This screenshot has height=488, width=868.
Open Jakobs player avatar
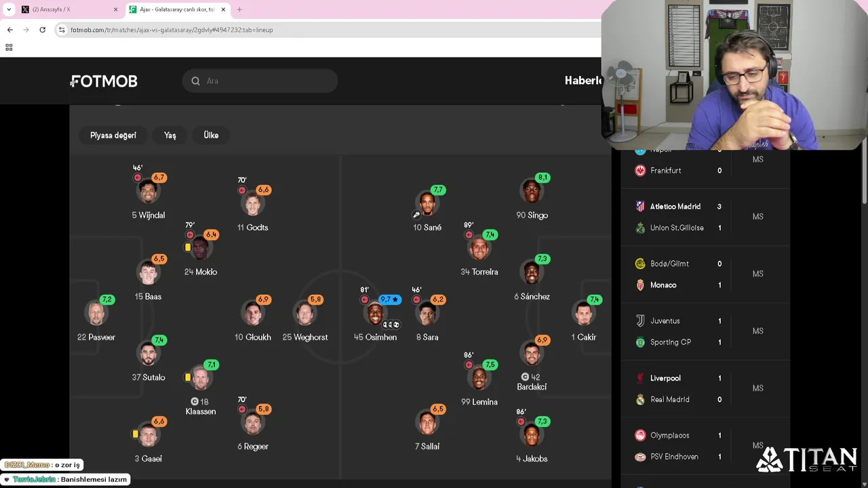coord(532,435)
